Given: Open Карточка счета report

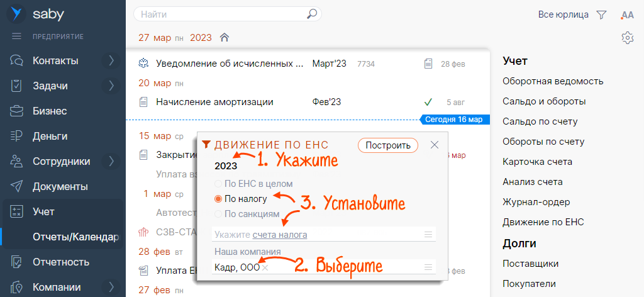Looking at the screenshot, I should (537, 162).
